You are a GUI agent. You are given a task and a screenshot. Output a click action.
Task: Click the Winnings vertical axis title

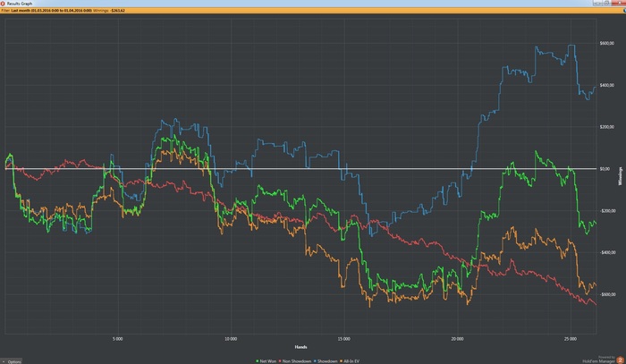point(621,176)
